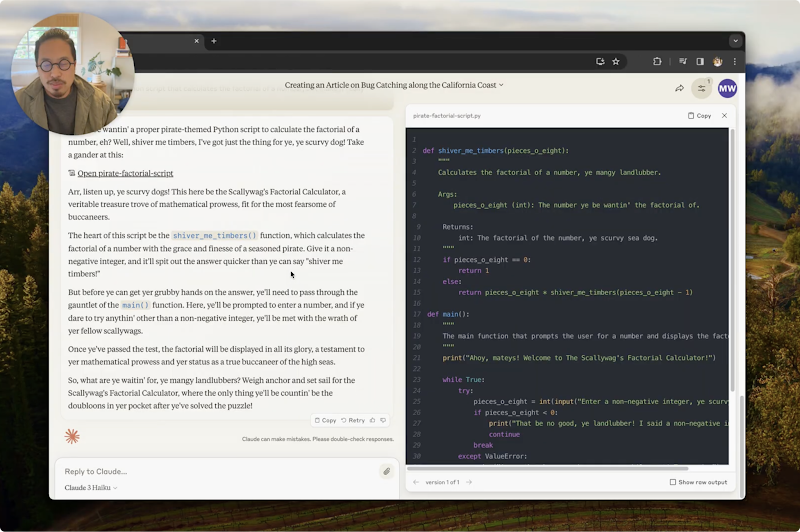
Task: Click the share arrow icon
Action: click(679, 88)
